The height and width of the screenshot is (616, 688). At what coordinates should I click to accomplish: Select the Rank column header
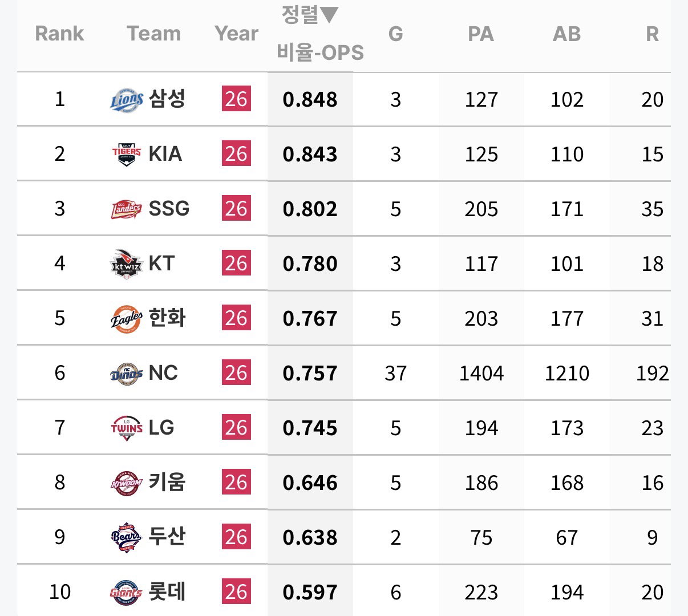point(59,34)
